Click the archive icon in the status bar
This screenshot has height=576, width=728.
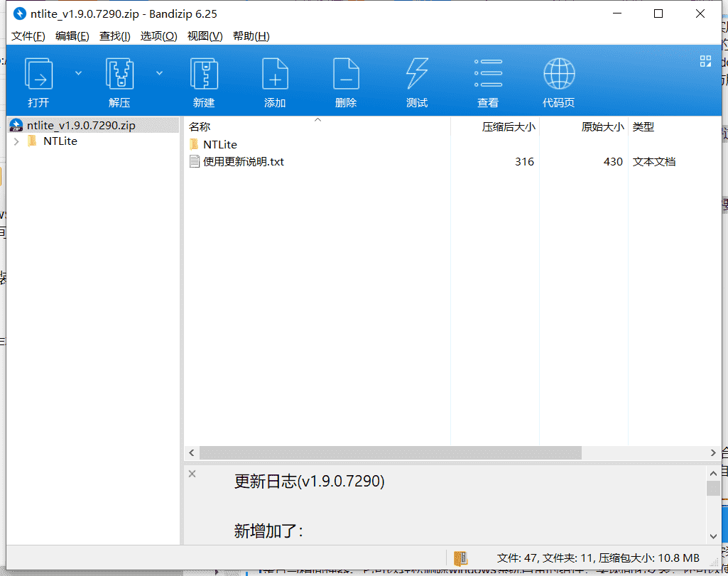(x=460, y=558)
